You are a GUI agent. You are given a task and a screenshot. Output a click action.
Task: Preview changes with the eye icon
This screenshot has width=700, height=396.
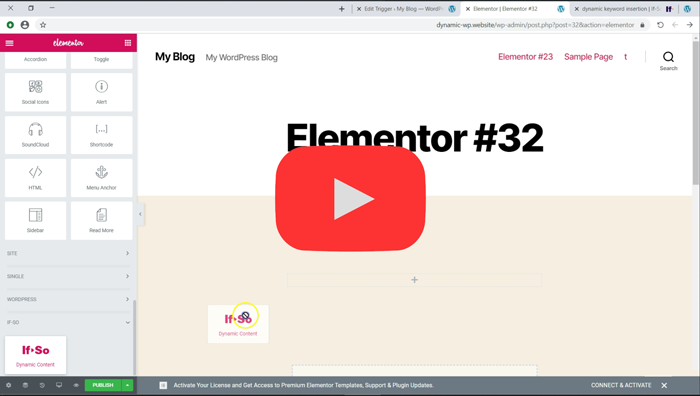tap(76, 385)
